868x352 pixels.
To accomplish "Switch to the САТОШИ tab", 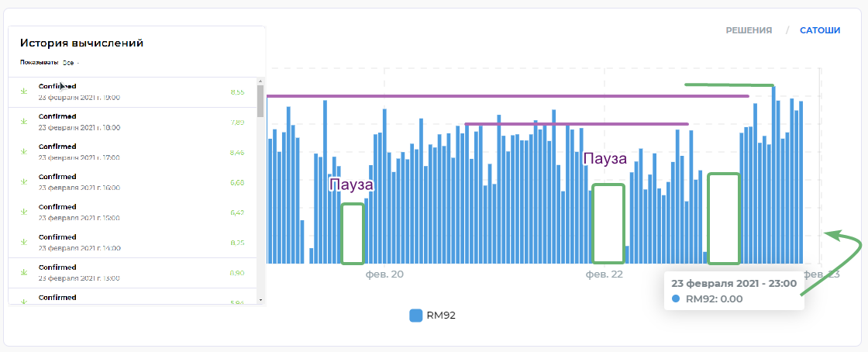I will pyautogui.click(x=820, y=30).
